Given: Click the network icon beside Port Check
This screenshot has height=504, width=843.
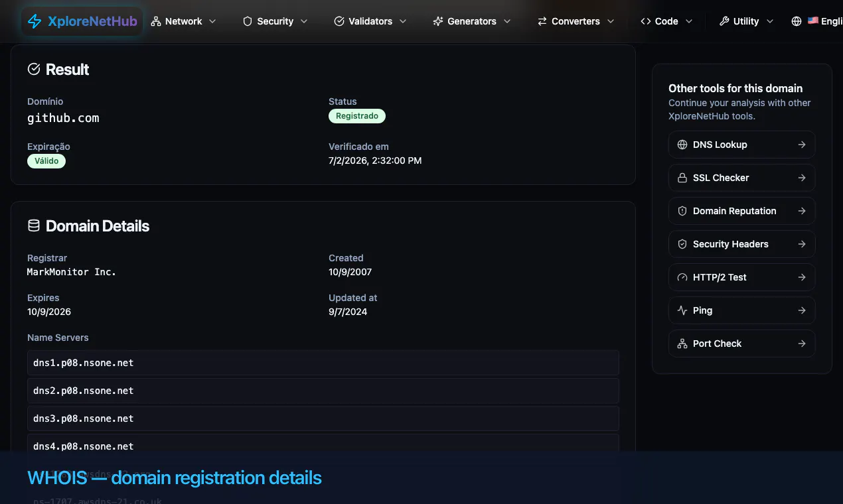Looking at the screenshot, I should coord(682,344).
